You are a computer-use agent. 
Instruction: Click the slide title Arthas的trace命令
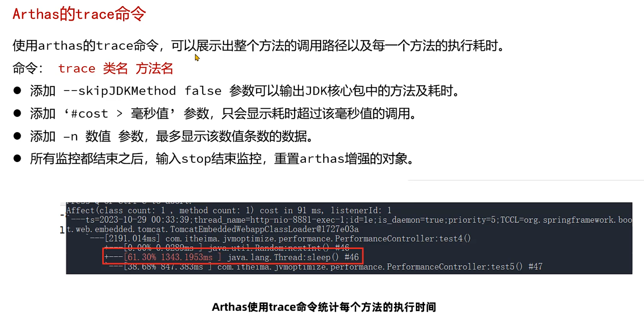(79, 14)
